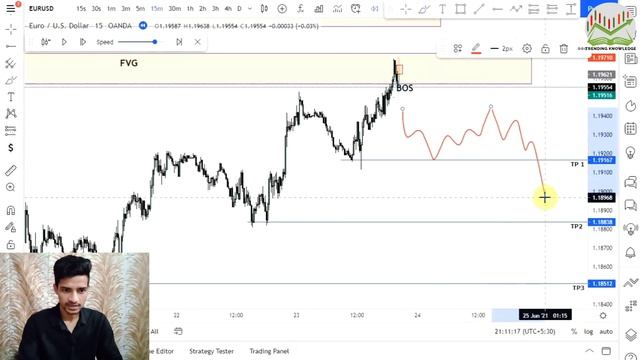Switch to the 4h timeframe

coord(228,9)
